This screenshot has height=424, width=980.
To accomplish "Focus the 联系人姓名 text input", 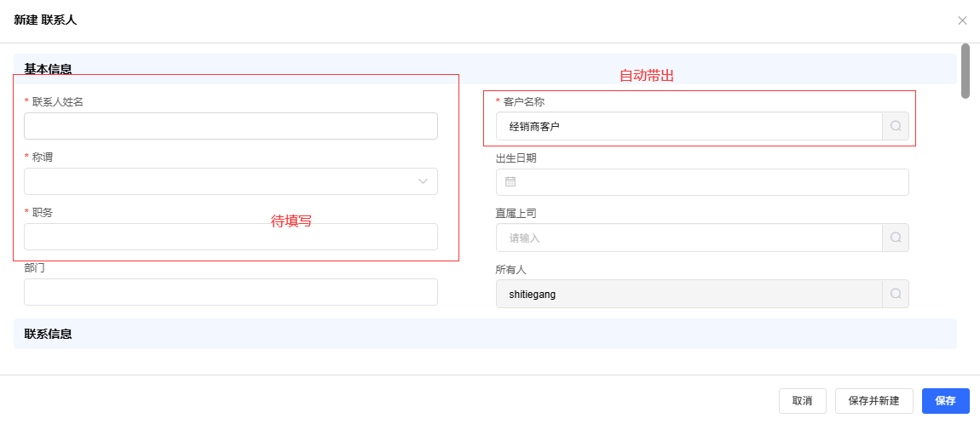I will pyautogui.click(x=230, y=126).
